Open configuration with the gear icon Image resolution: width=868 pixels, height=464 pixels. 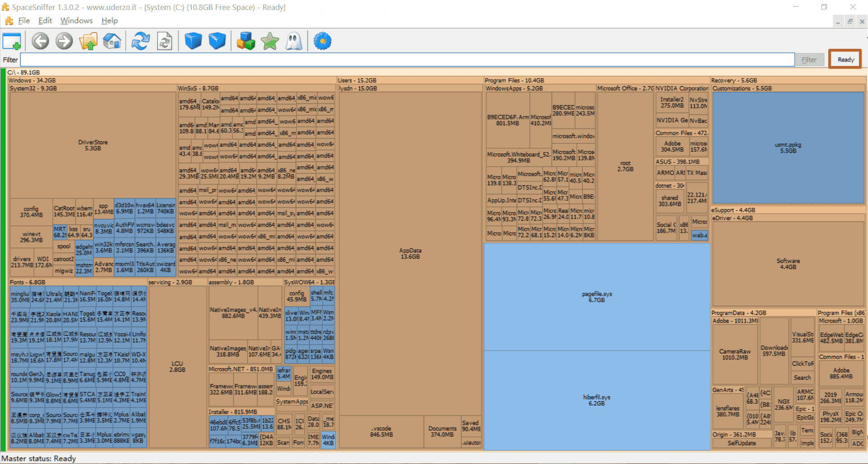(322, 41)
